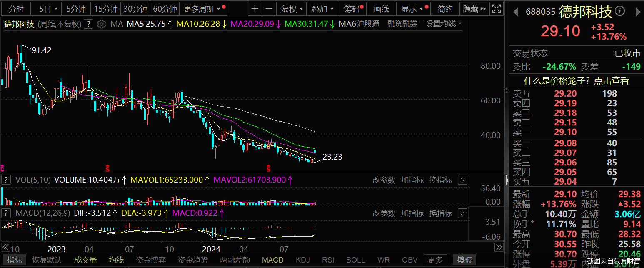Enter fullscreen chart mode icon
Image resolution: width=644 pixels, height=268 pixels.
pyautogui.click(x=496, y=9)
